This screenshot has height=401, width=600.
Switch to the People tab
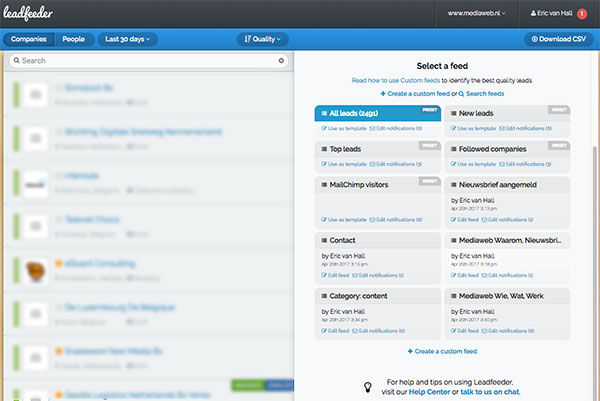coord(73,39)
